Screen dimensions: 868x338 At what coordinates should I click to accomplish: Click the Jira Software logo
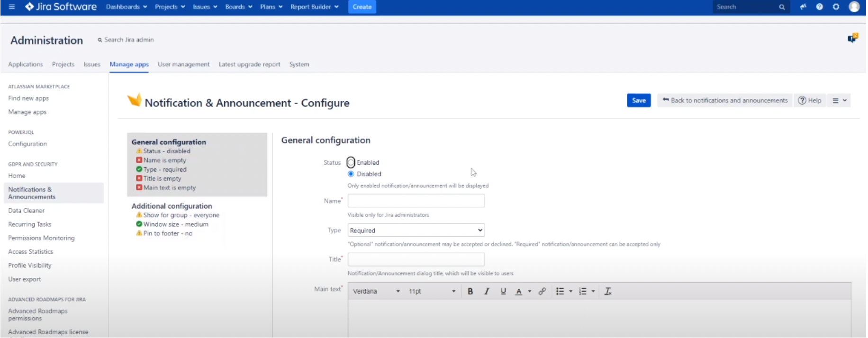(x=61, y=7)
